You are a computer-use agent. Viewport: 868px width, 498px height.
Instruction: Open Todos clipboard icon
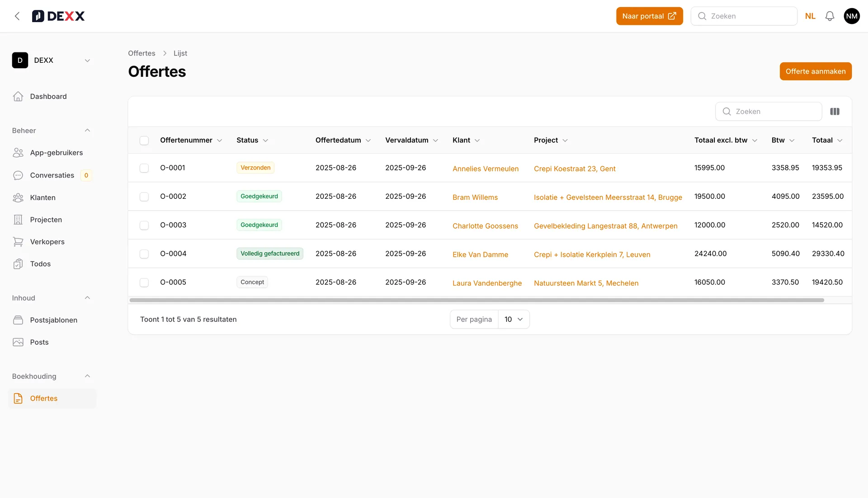point(18,264)
